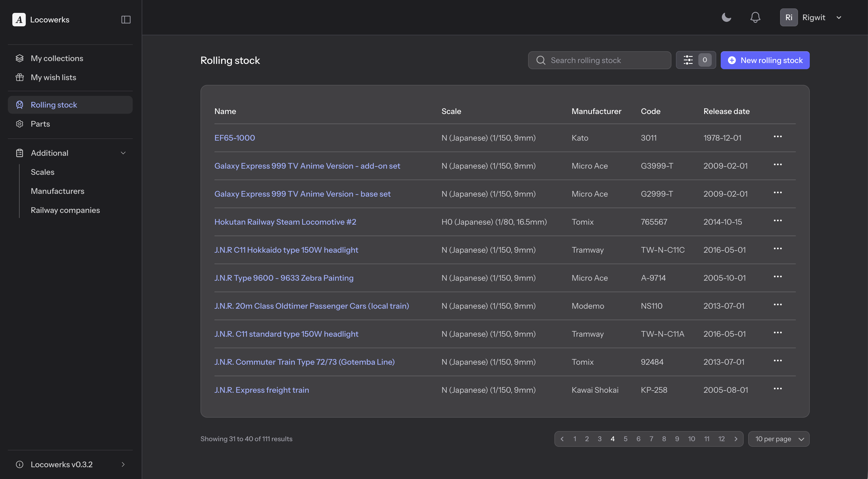
Task: Open actions menu for 92484 row
Action: pos(778,360)
